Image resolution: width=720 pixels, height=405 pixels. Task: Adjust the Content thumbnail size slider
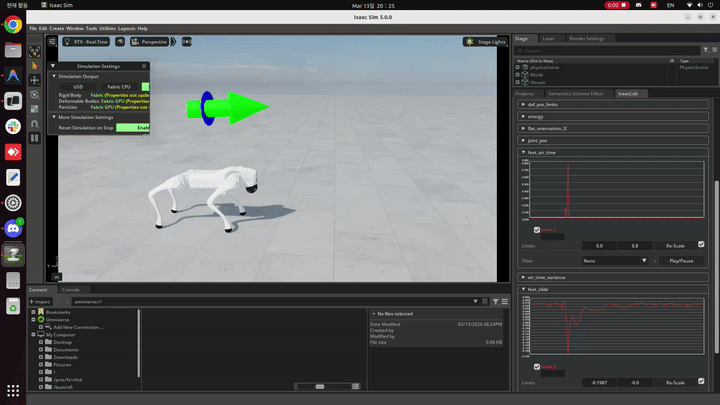click(320, 387)
